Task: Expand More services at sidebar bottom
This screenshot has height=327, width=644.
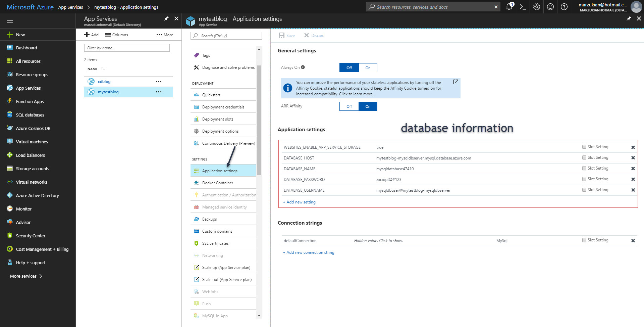Action: [x=23, y=276]
